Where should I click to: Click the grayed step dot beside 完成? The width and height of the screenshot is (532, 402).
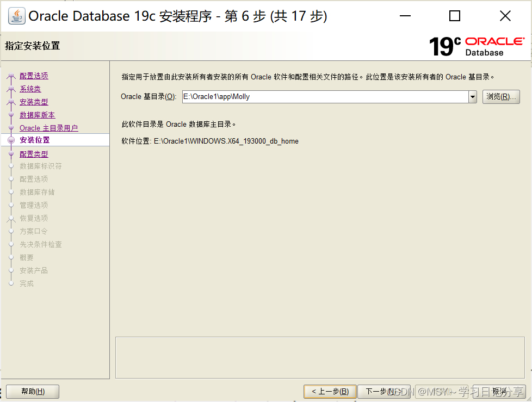[12, 283]
